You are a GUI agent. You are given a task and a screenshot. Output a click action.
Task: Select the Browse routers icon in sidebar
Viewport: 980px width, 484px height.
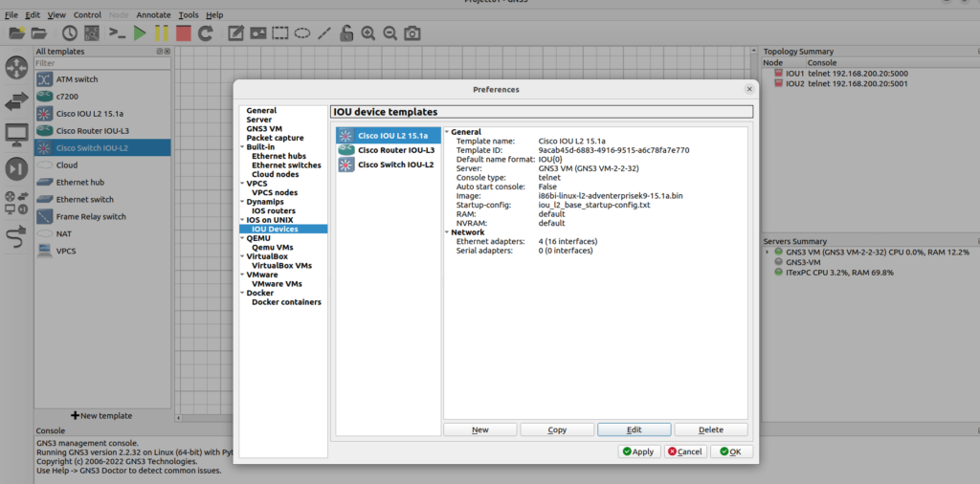coord(16,68)
